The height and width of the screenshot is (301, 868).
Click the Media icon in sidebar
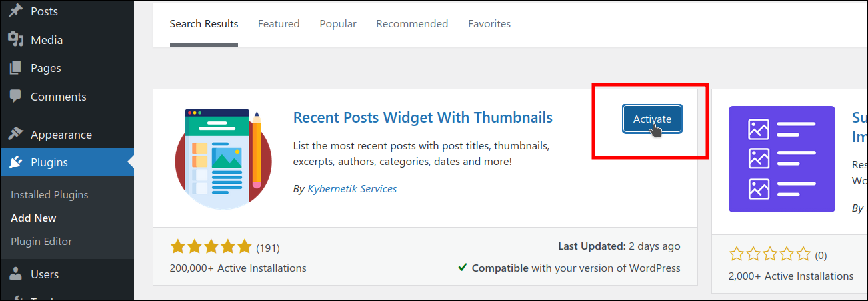point(16,40)
